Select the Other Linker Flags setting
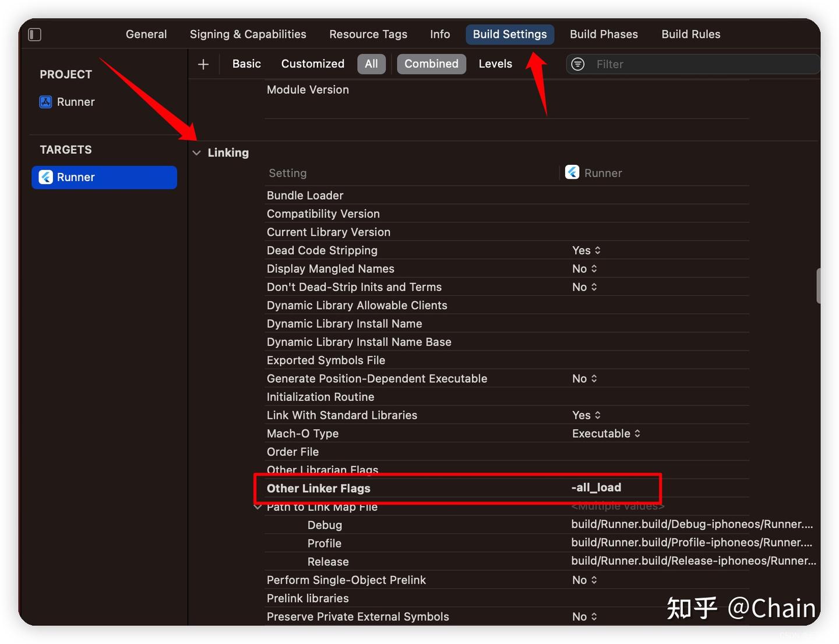 (x=319, y=489)
